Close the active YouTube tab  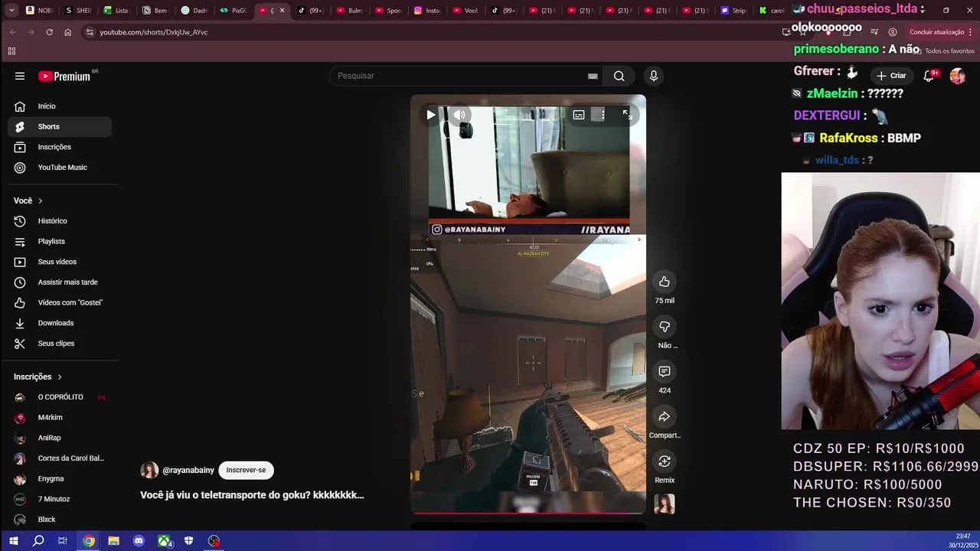(x=282, y=11)
